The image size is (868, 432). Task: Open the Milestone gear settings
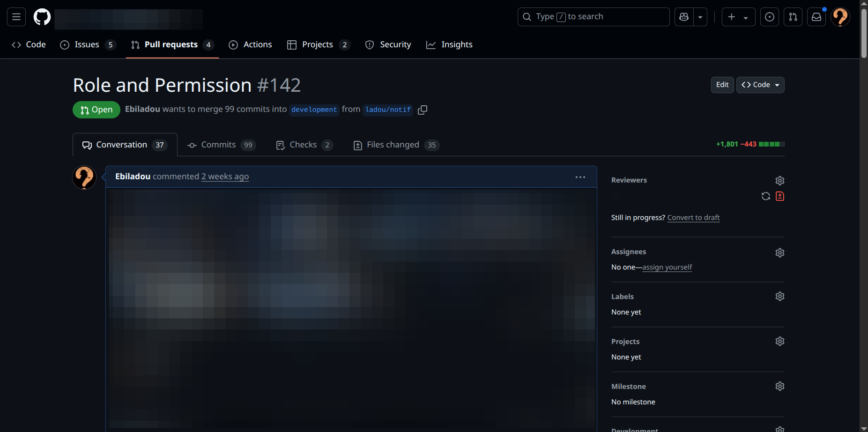[x=779, y=386]
